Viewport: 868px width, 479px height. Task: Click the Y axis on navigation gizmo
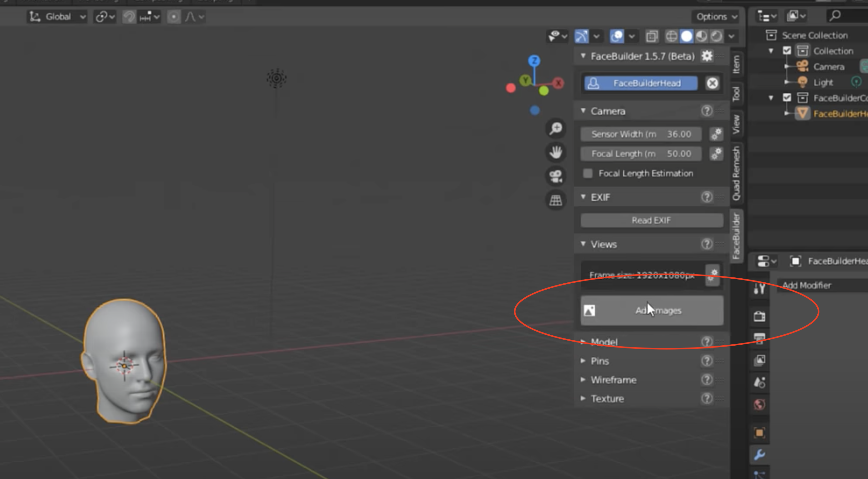[x=525, y=80]
